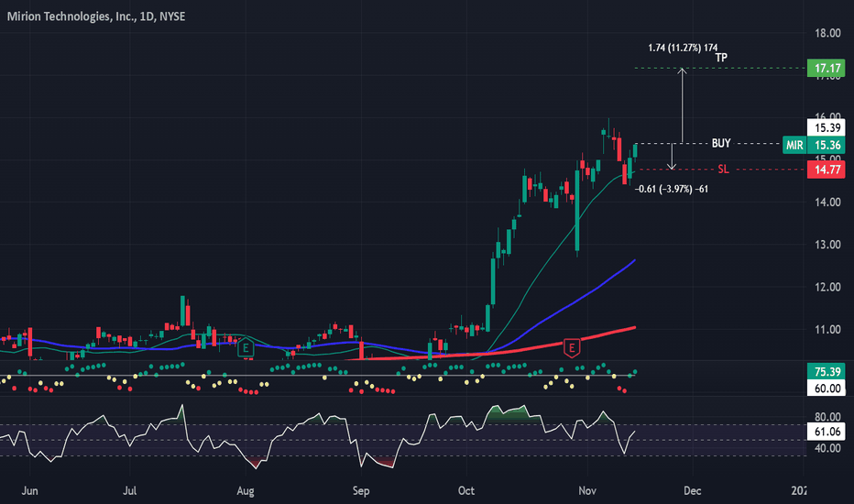Click the 18.00 price axis label
Screen dimensions: 854x504
[x=827, y=33]
